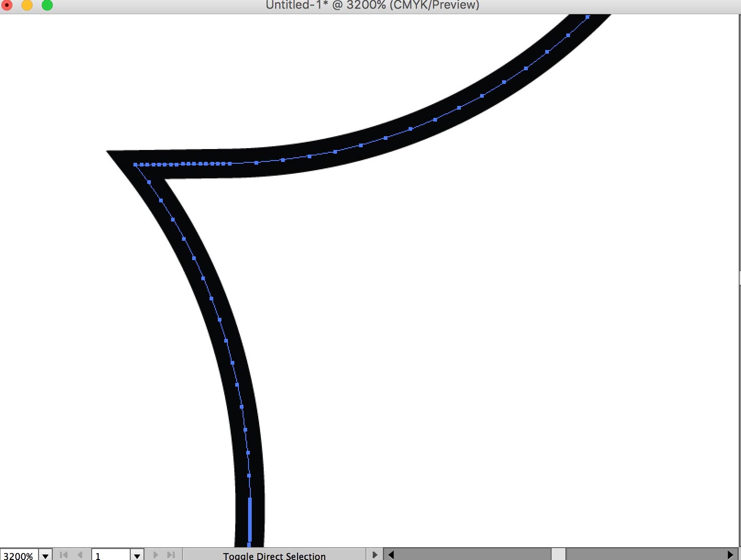Viewport: 741px width, 560px height.
Task: Go to the next artboard
Action: (x=156, y=555)
